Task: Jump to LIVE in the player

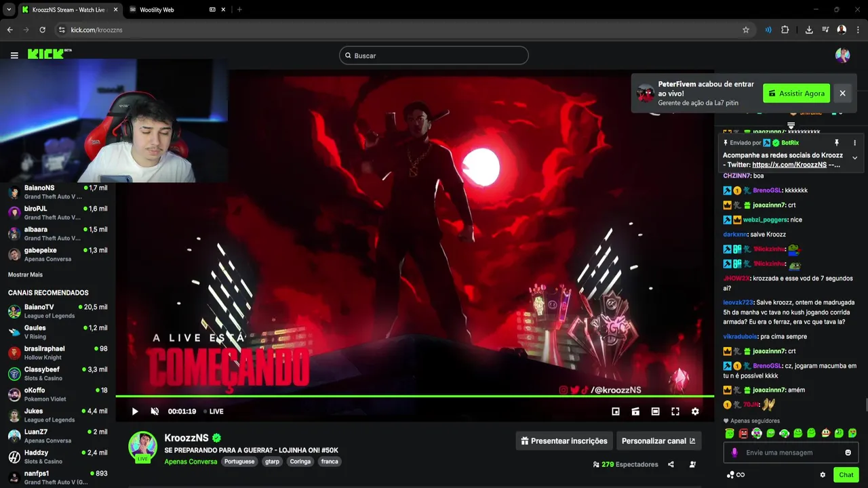Action: click(214, 411)
